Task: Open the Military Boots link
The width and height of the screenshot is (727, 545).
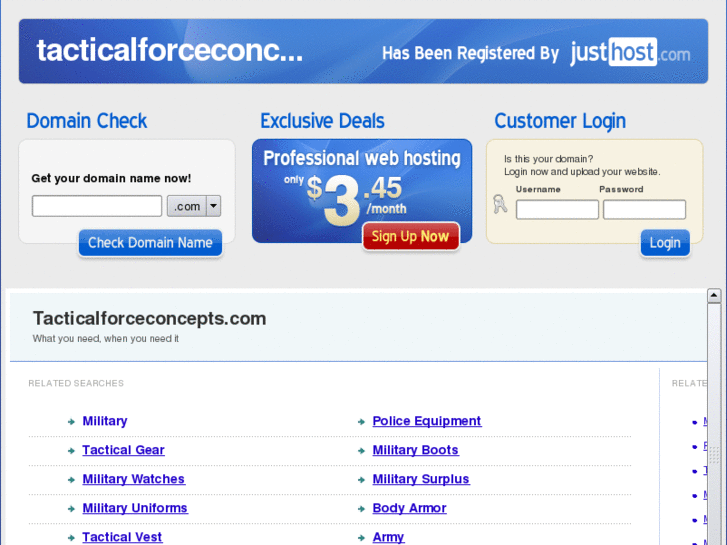Action: pos(415,450)
